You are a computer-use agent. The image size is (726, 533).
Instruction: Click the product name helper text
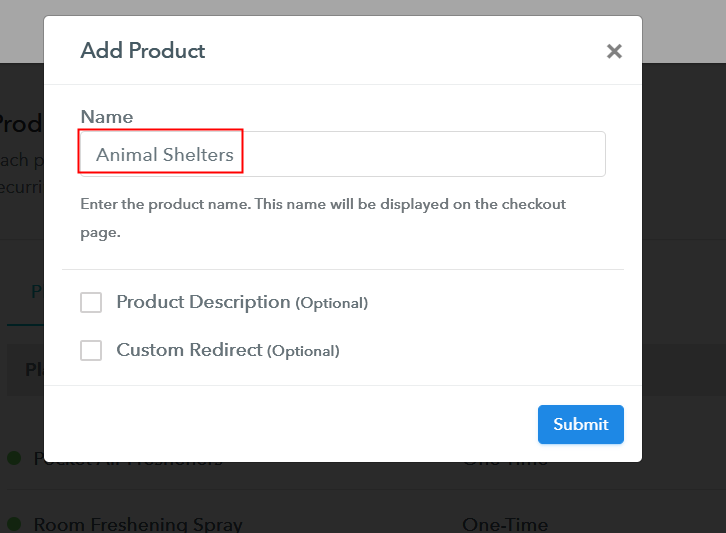pyautogui.click(x=323, y=218)
